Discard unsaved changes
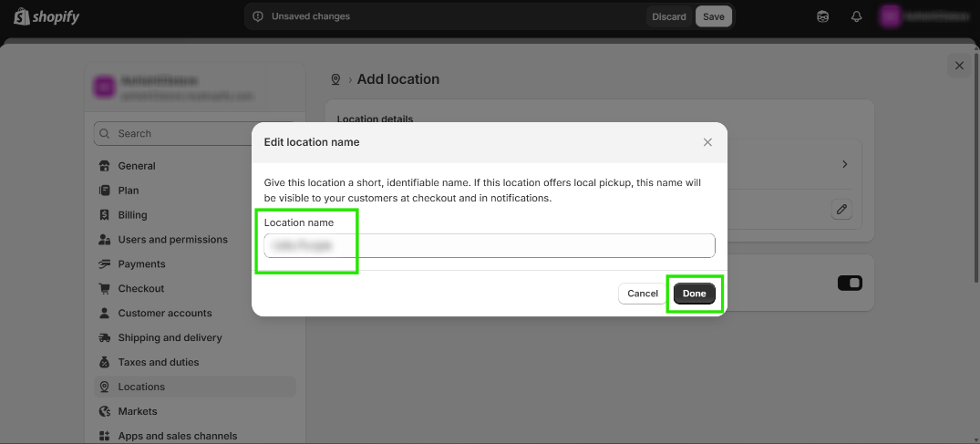Screen dimensions: 980x444 669,16
